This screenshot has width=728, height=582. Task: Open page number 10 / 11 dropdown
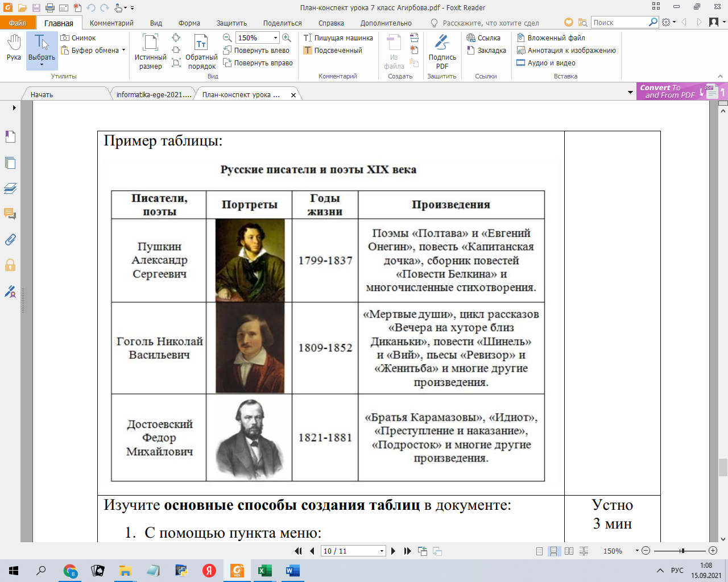coord(382,551)
